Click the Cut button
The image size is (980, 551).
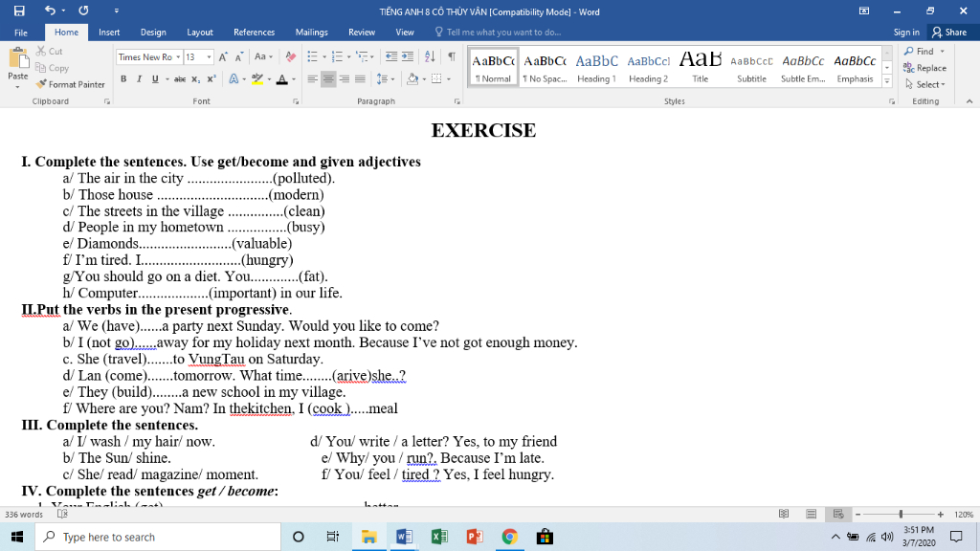click(x=50, y=52)
